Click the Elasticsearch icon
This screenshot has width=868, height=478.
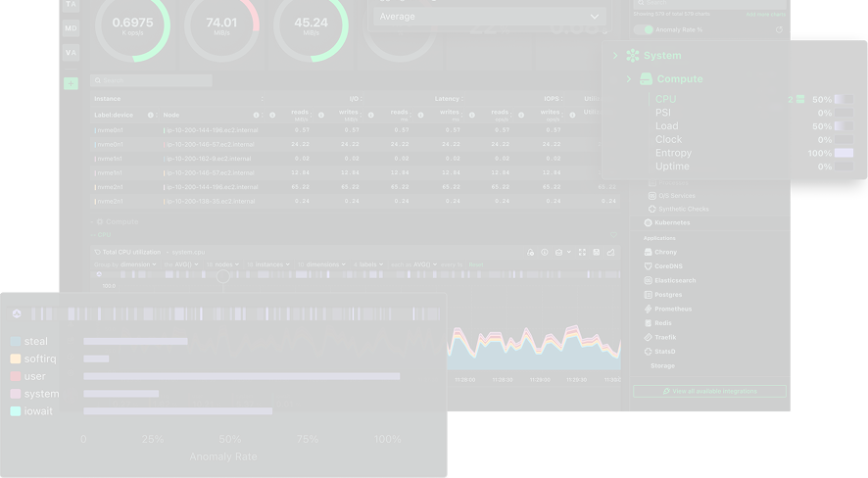(x=649, y=280)
